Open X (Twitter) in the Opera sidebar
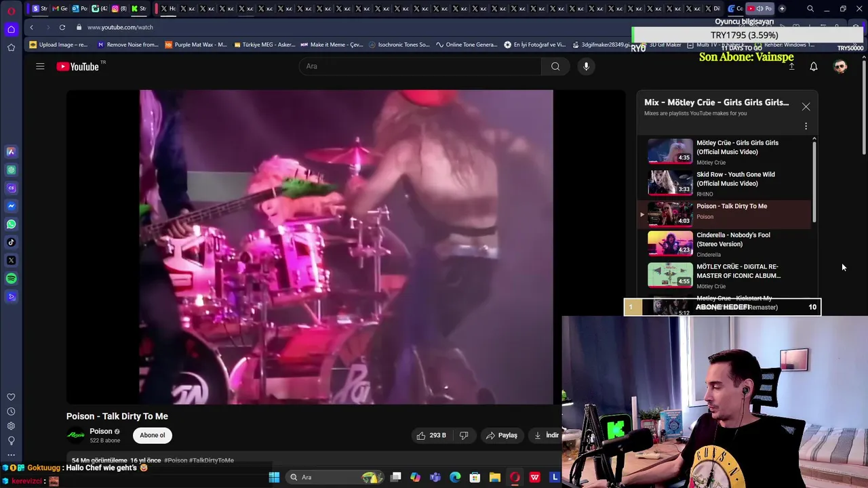868x488 pixels. click(11, 260)
